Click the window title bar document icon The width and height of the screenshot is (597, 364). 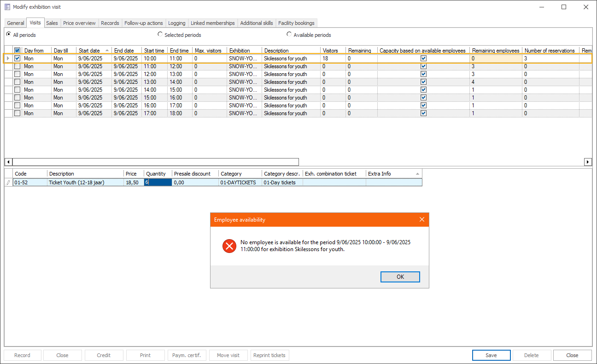tap(7, 7)
